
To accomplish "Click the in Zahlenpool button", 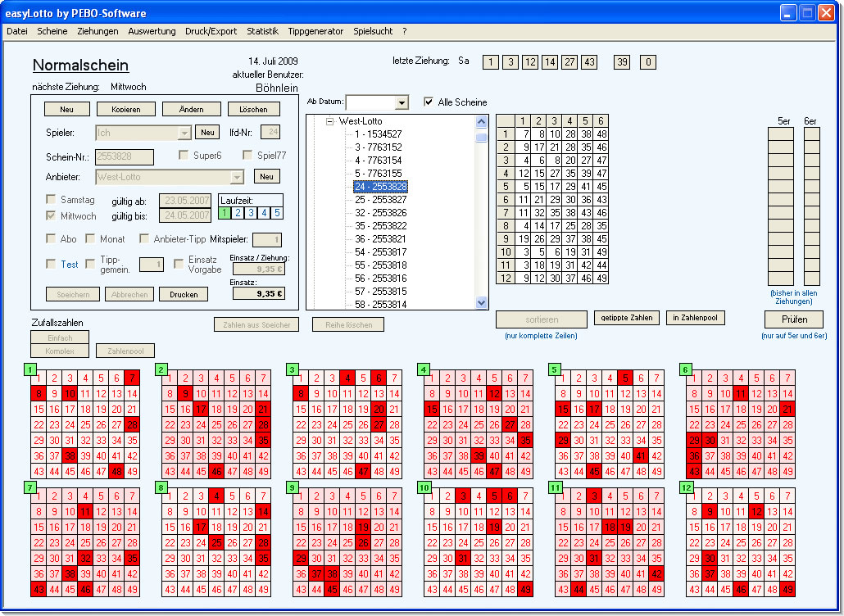I will [x=695, y=318].
